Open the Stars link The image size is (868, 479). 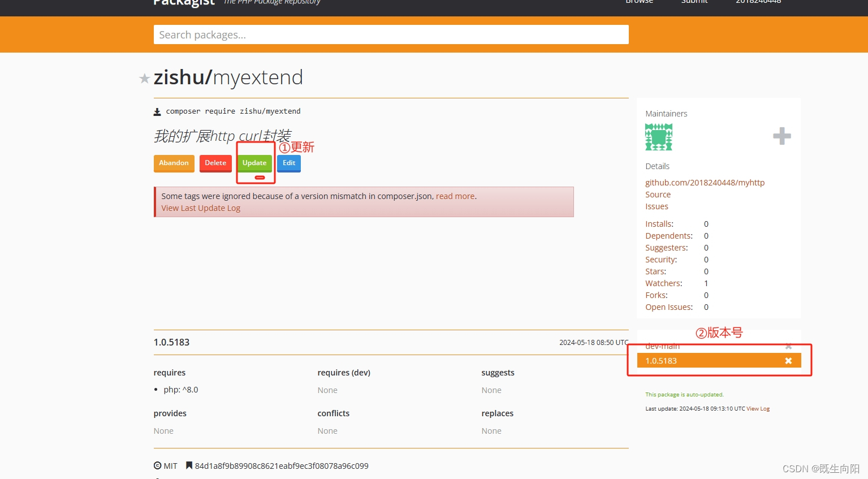(x=655, y=271)
